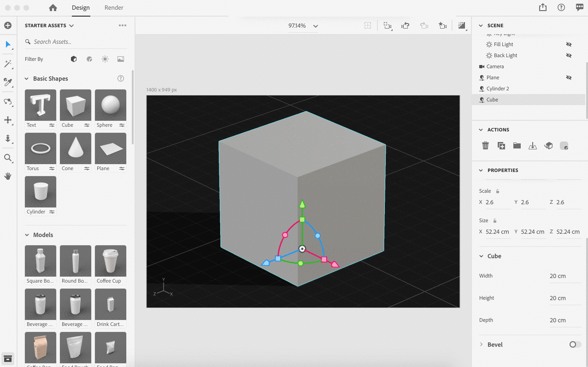Screen dimensions: 588x367
Task: Delete the selected object with trash icon
Action: pyautogui.click(x=485, y=146)
